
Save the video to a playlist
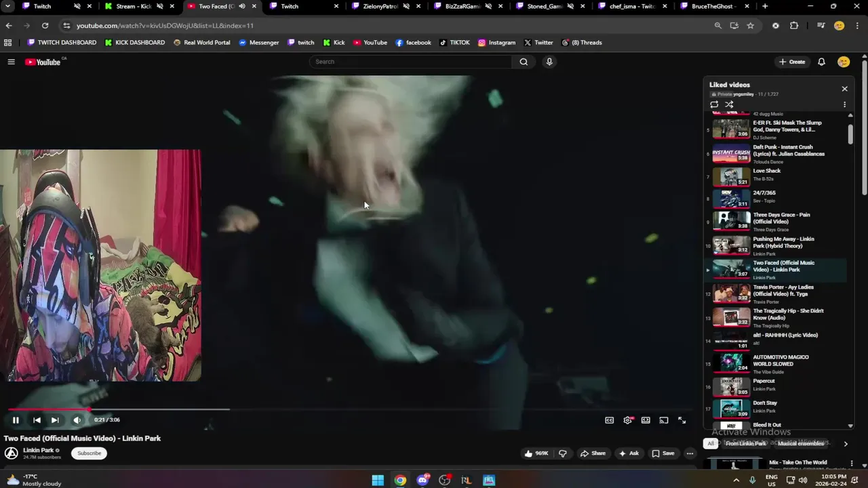(663, 453)
